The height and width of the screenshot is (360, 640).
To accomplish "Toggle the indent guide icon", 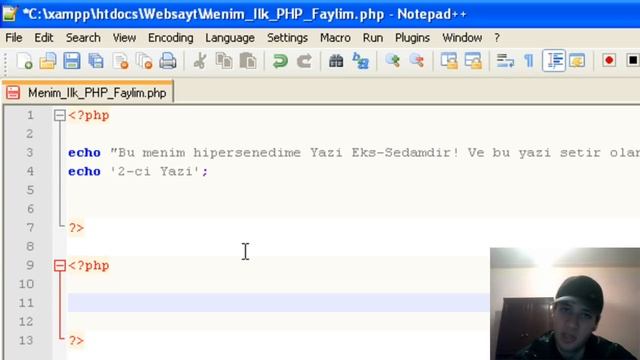I will click(x=554, y=61).
